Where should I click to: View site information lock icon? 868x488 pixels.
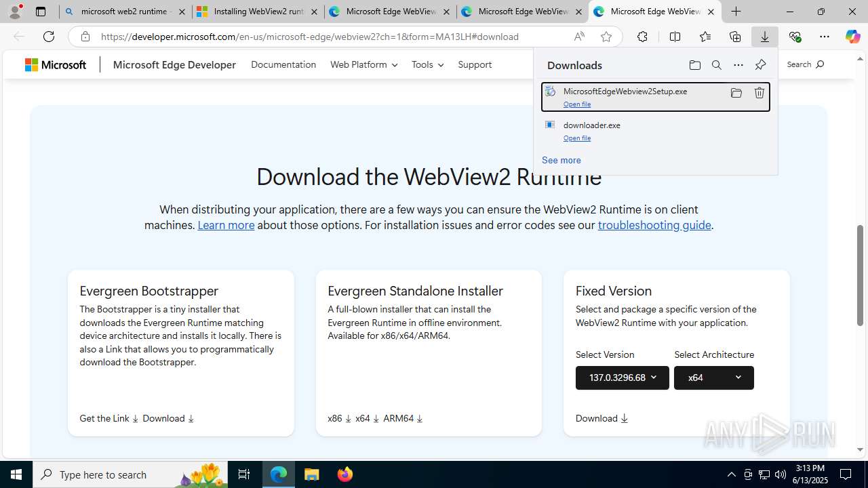tap(85, 37)
